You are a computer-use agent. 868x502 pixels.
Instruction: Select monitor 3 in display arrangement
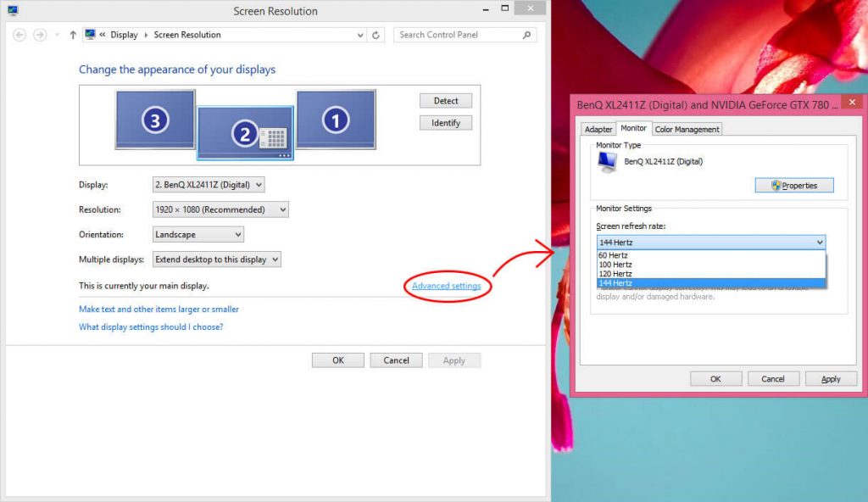point(155,120)
